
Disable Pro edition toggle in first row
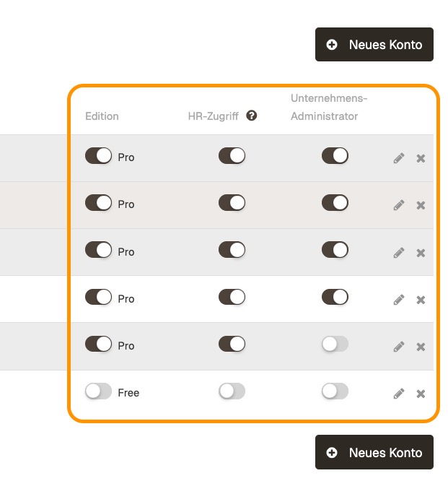[98, 156]
